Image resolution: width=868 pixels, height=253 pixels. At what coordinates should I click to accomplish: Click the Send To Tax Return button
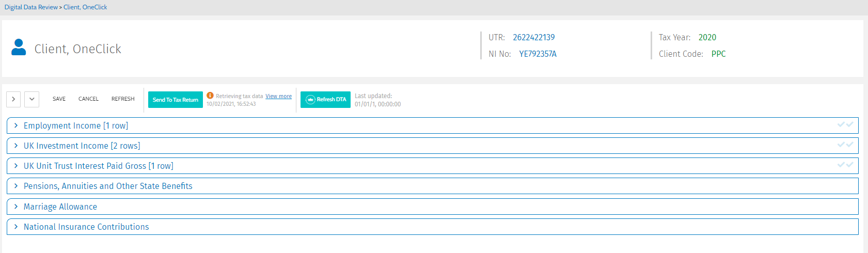click(x=176, y=100)
